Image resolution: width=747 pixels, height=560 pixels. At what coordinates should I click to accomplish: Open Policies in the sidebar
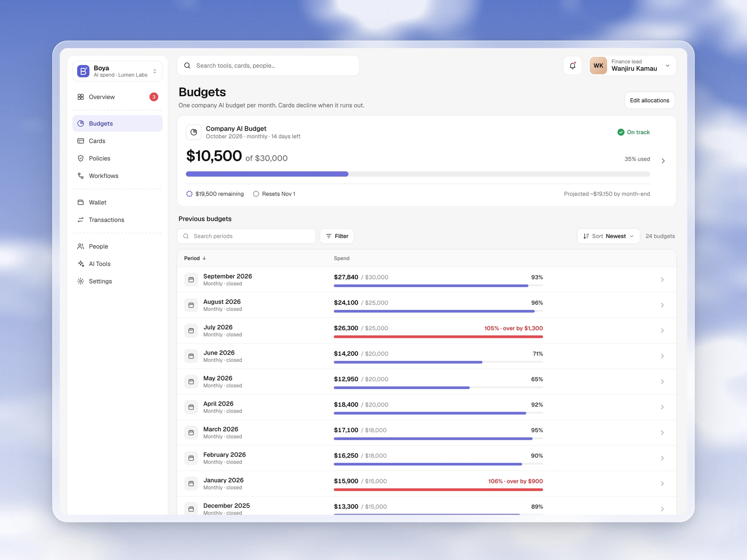click(x=118, y=159)
